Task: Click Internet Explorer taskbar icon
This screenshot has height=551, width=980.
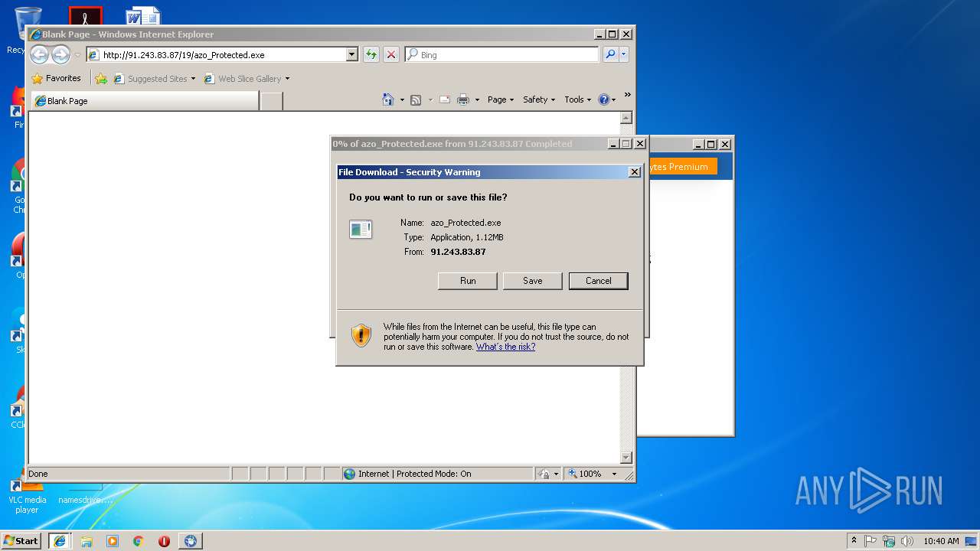Action: [x=60, y=540]
